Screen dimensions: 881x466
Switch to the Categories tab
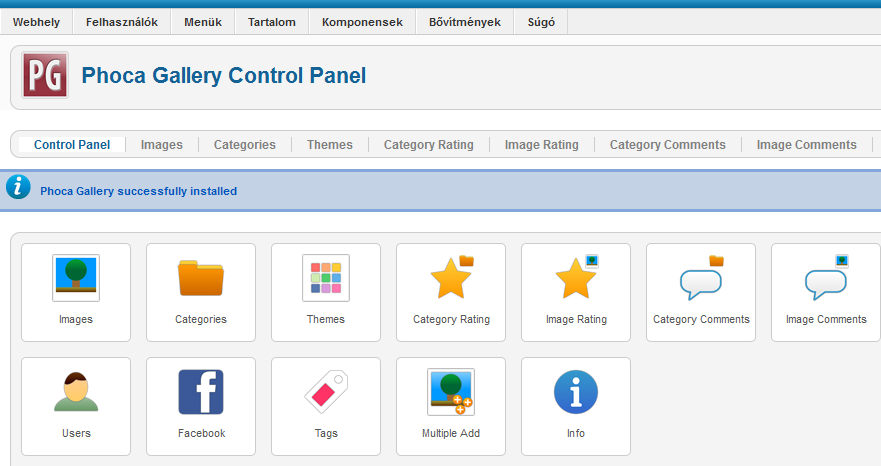[244, 144]
